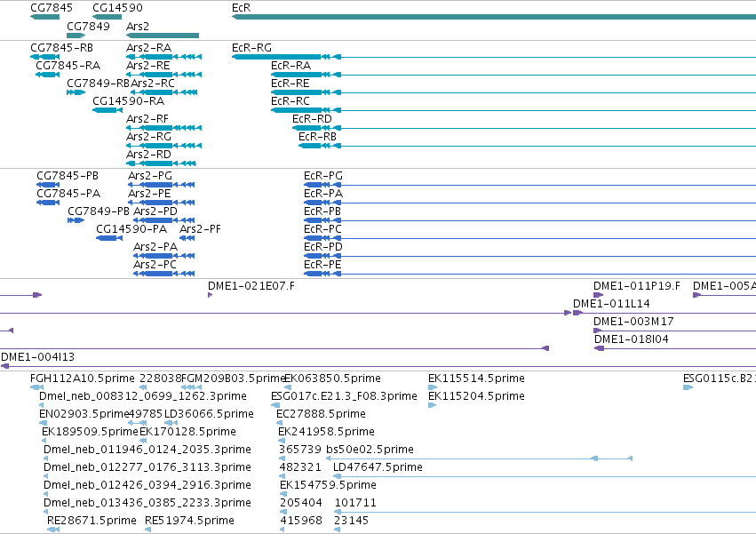Select EST EC27888.5prime

point(321,414)
